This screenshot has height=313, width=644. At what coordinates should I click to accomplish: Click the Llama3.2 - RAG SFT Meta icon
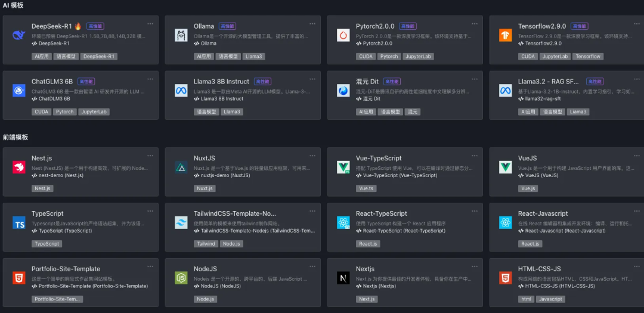506,91
